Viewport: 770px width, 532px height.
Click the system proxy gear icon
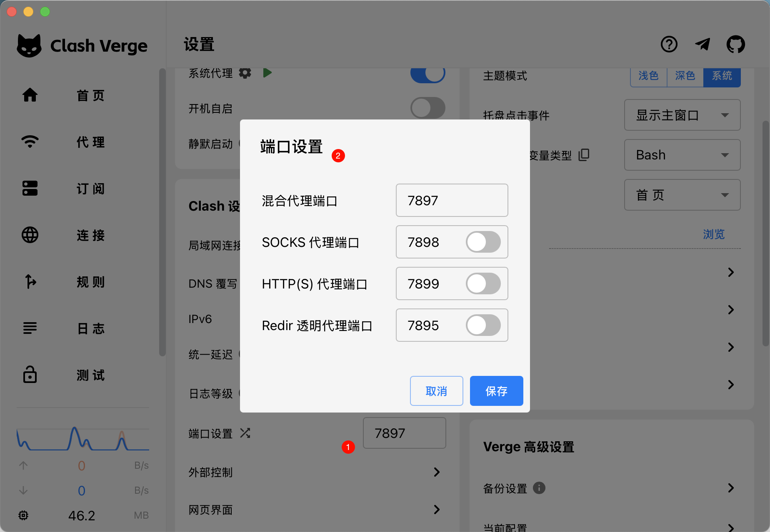(245, 73)
